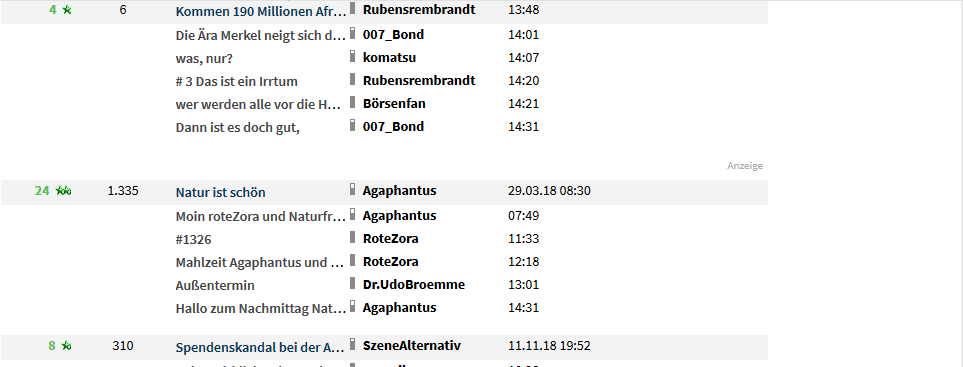The width and height of the screenshot is (963, 367).
Task: Click the status icon before komatsu
Action: [x=353, y=56]
